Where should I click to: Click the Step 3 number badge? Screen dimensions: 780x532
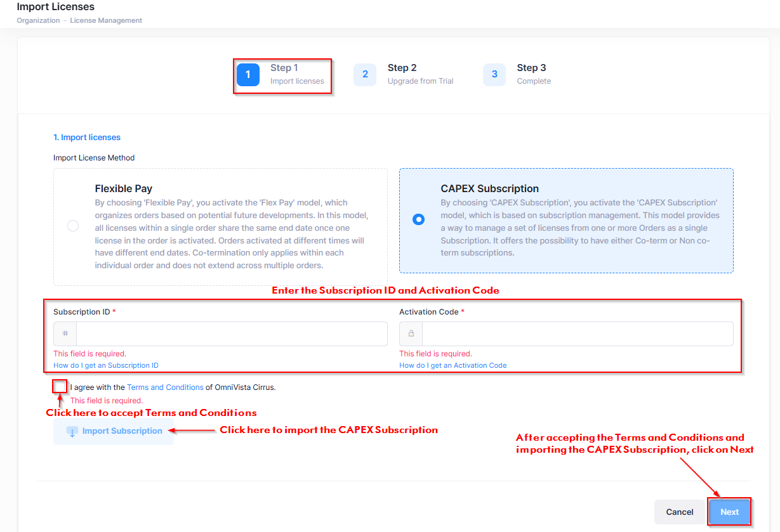click(494, 74)
